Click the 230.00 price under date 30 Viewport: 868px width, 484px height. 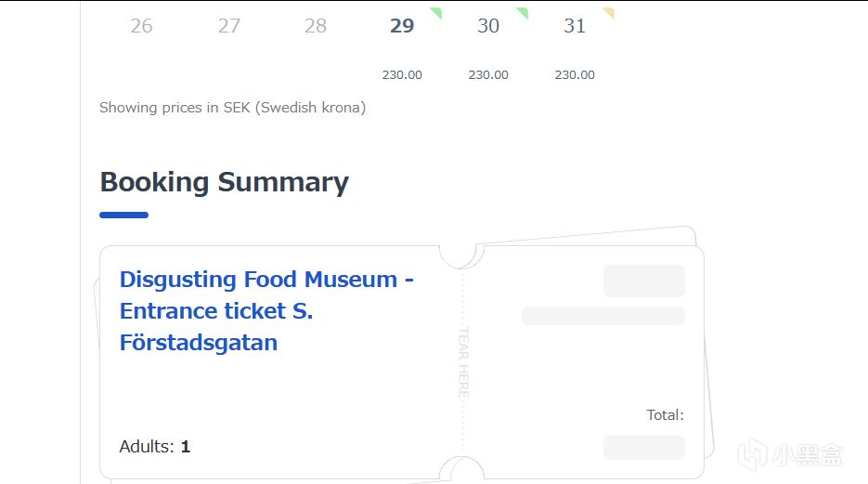(488, 75)
